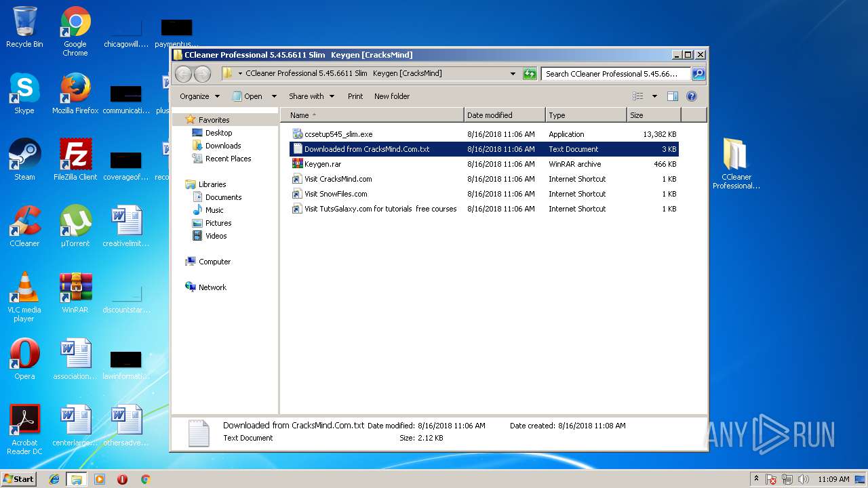Image resolution: width=868 pixels, height=488 pixels.
Task: Select Downloaded from CracksMind.Com.txt file
Action: 484,149
